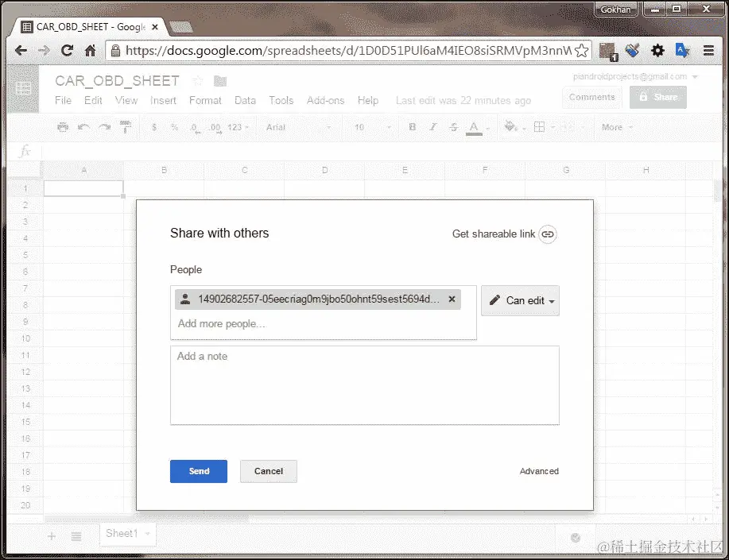Click the Paint format icon
Image resolution: width=729 pixels, height=560 pixels.
pyautogui.click(x=126, y=127)
